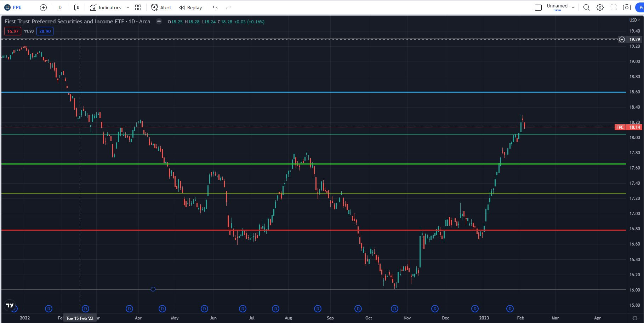Click the circular handle on the gray 16.00 line

click(x=153, y=289)
